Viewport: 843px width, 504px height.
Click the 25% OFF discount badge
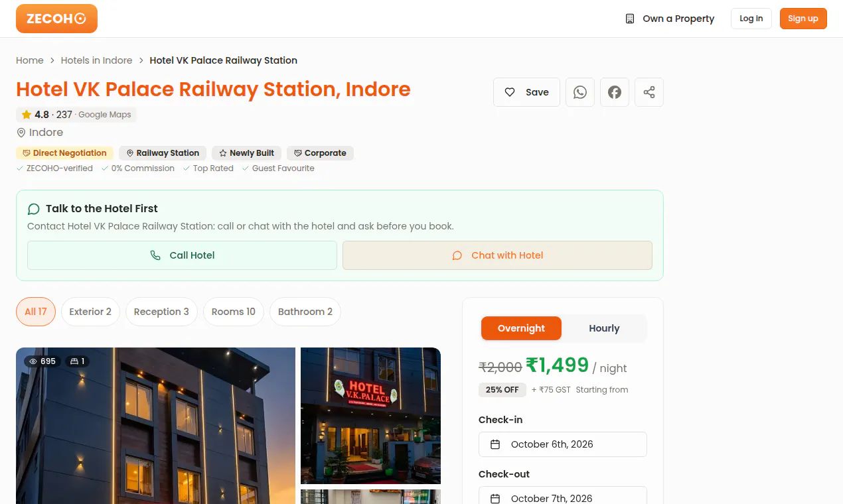click(502, 390)
